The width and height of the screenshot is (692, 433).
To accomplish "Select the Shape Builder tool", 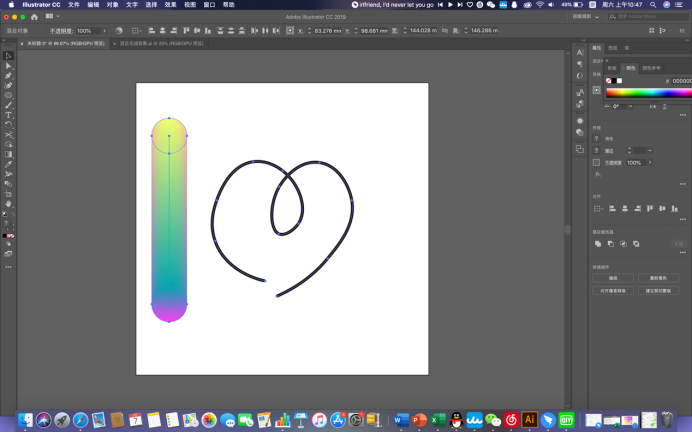I will tap(8, 144).
